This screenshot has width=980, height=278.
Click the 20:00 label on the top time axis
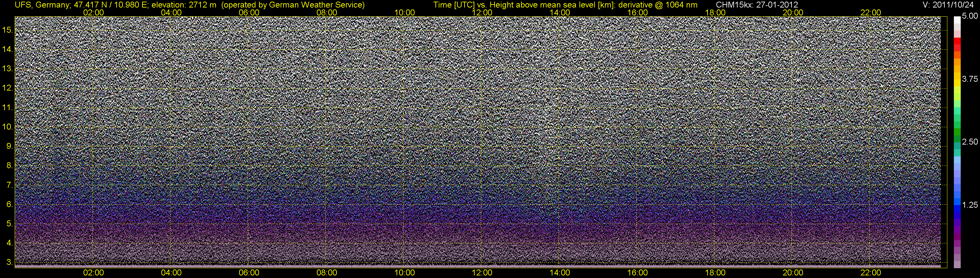pyautogui.click(x=793, y=12)
